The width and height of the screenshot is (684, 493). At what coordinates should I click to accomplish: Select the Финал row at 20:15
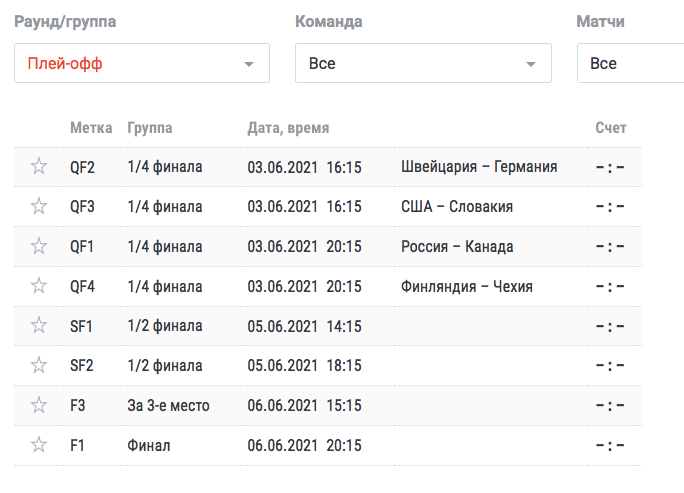pos(328,445)
